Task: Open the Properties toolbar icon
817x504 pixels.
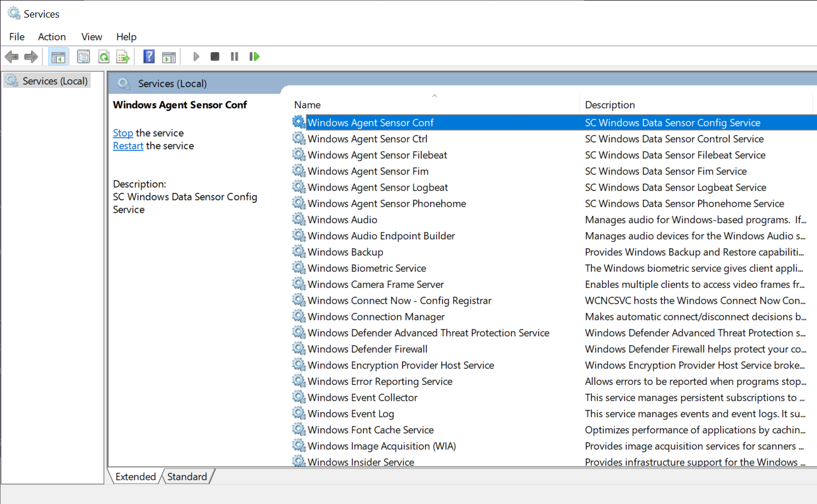Action: coord(83,57)
